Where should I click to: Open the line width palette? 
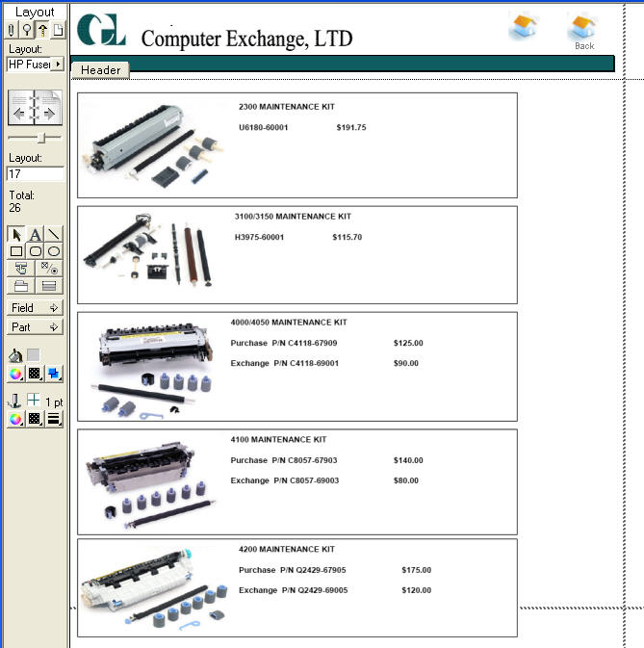[x=54, y=419]
